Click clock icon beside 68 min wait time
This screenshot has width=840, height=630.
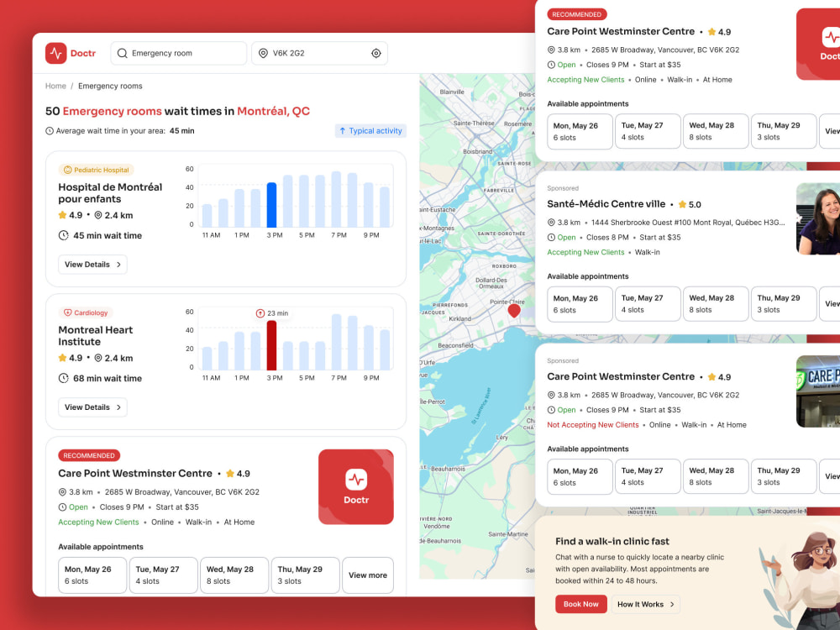63,378
